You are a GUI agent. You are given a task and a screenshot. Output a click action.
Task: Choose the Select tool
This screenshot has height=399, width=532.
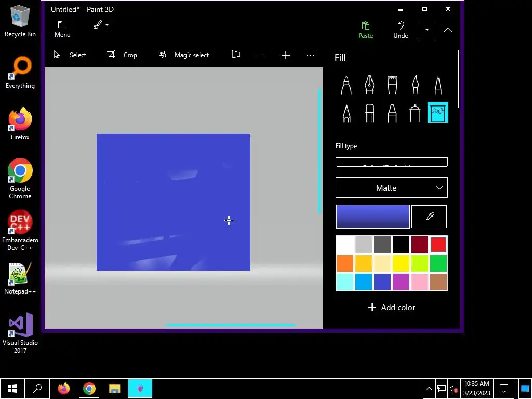click(70, 55)
